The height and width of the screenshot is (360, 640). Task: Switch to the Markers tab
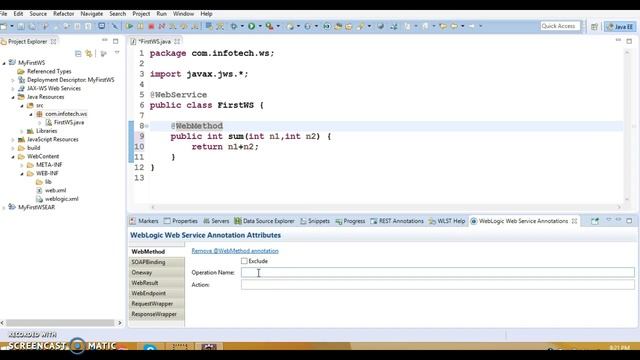click(x=144, y=221)
